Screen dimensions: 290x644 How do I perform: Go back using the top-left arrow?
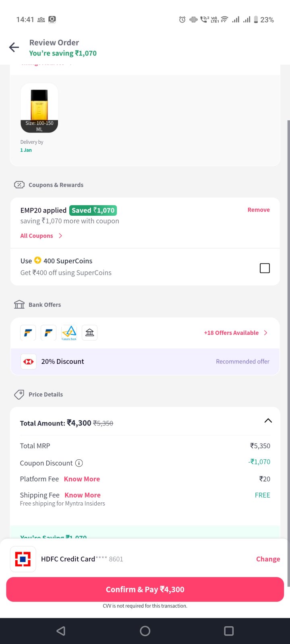pos(14,47)
